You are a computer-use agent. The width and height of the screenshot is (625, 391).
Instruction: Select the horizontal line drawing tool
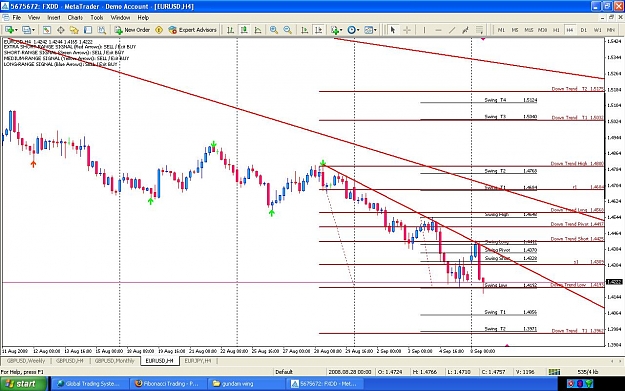pyautogui.click(x=438, y=30)
